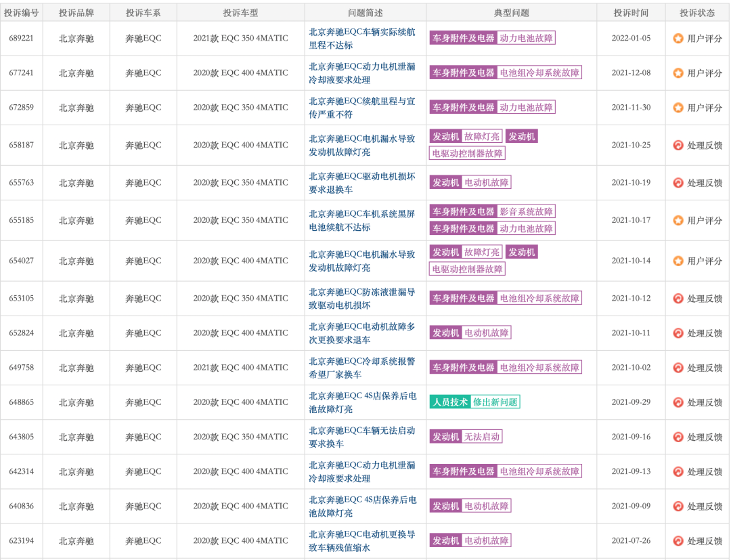Open the complaint 北京奔驰EQC车辆无法启动要求换车
Screen dimensions: 731x560
pos(361,437)
